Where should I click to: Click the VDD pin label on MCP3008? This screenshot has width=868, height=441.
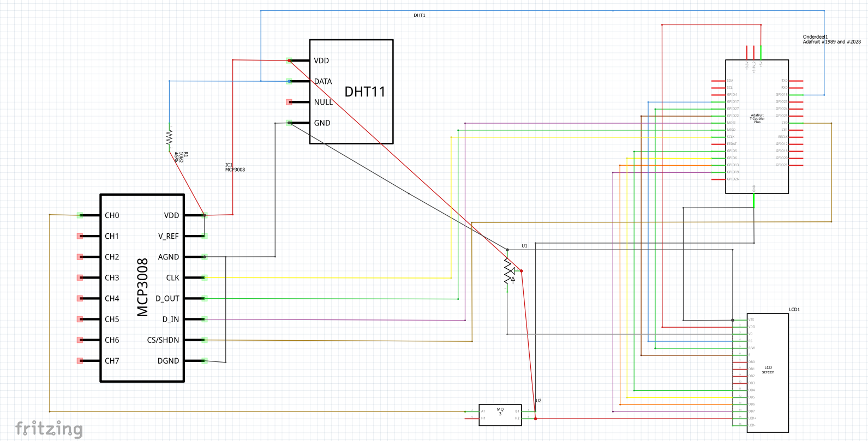171,215
